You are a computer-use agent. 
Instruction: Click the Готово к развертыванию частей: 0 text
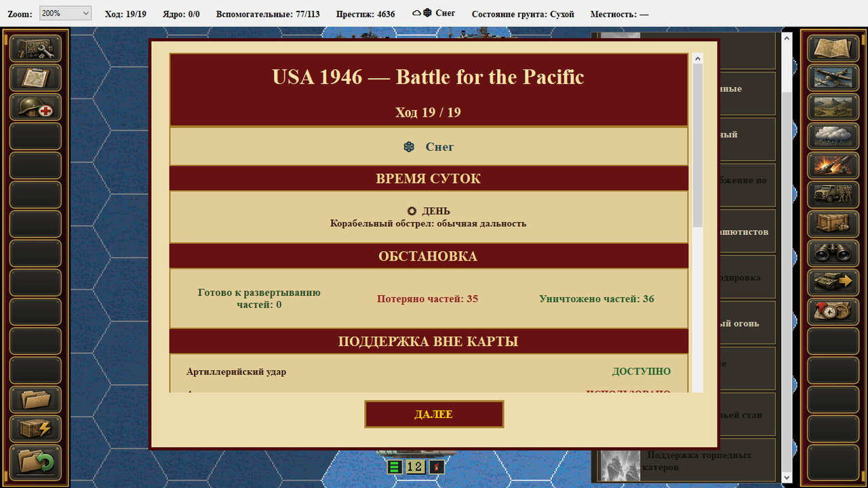259,299
